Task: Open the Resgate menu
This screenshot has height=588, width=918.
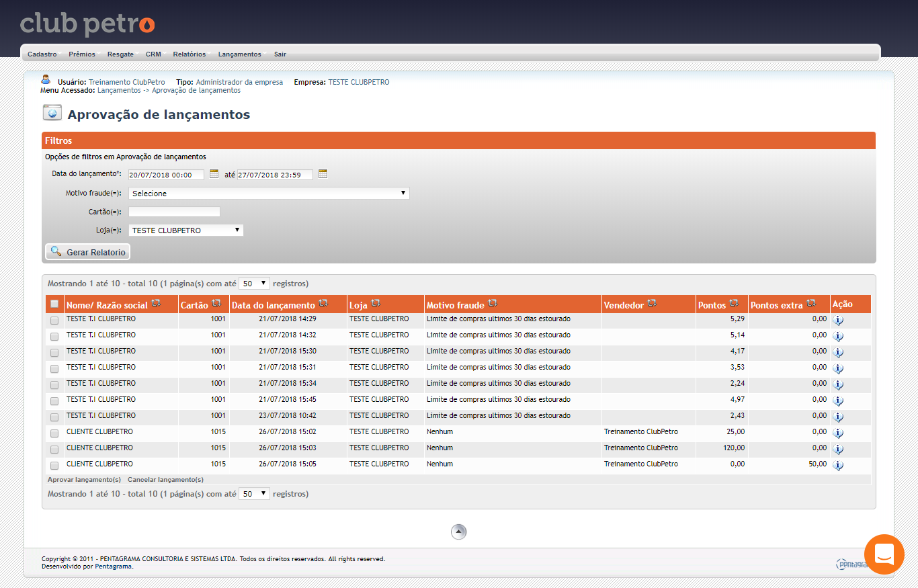Action: (x=120, y=54)
